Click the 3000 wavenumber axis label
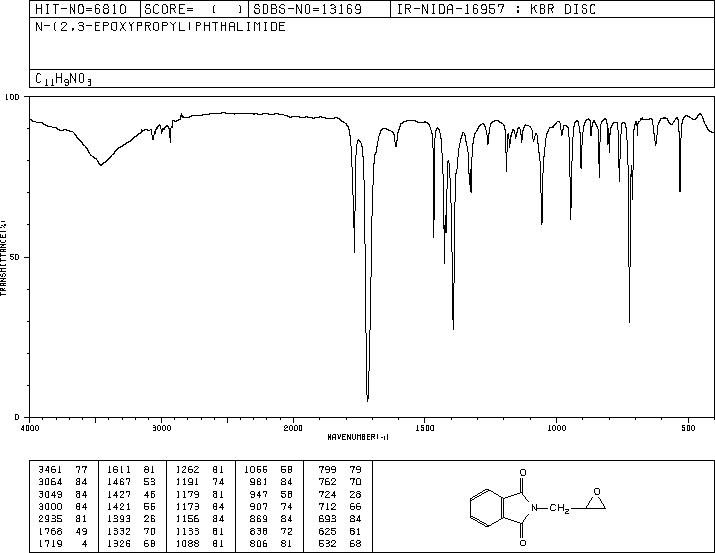The width and height of the screenshot is (715, 553). 161,428
